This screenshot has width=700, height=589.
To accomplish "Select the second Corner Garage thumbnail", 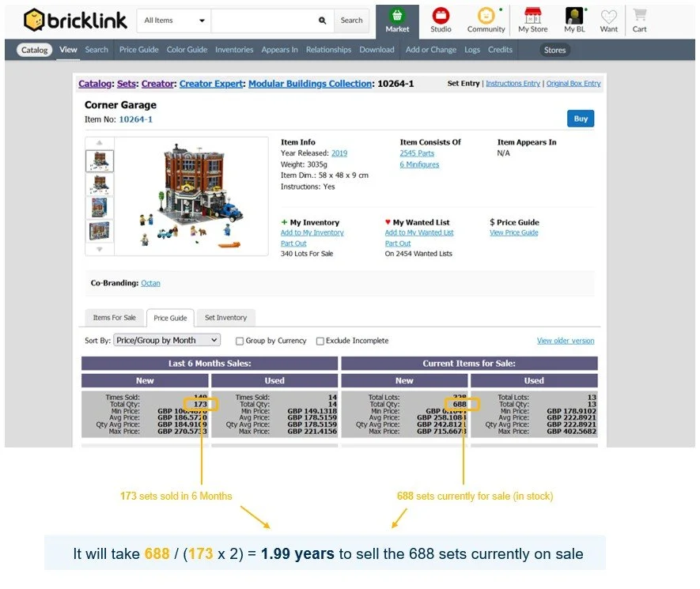I will click(x=100, y=184).
